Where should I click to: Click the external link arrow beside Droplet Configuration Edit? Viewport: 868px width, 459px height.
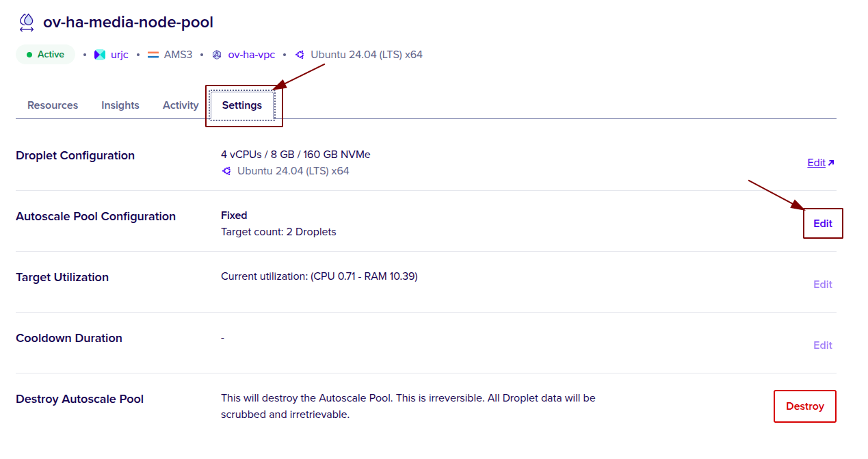pyautogui.click(x=830, y=161)
